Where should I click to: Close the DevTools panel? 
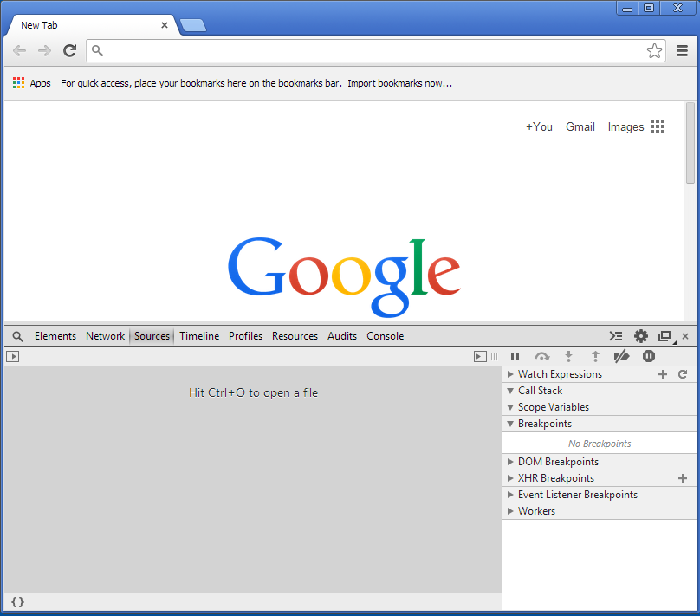coord(685,336)
